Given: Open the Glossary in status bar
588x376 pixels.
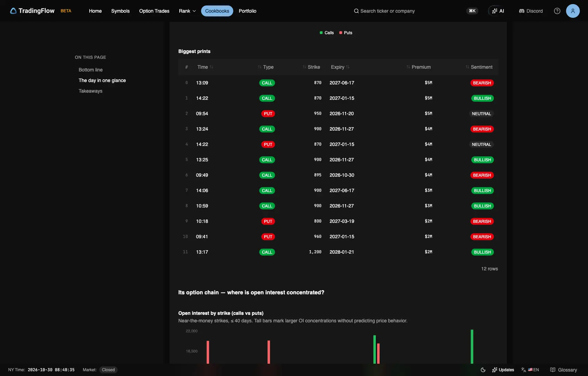Looking at the screenshot, I should [563, 370].
